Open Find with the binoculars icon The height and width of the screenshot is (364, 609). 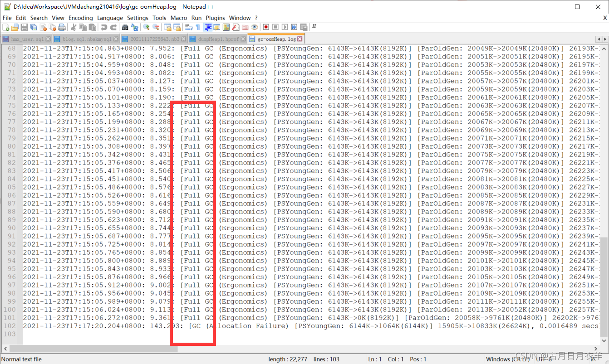pyautogui.click(x=125, y=27)
